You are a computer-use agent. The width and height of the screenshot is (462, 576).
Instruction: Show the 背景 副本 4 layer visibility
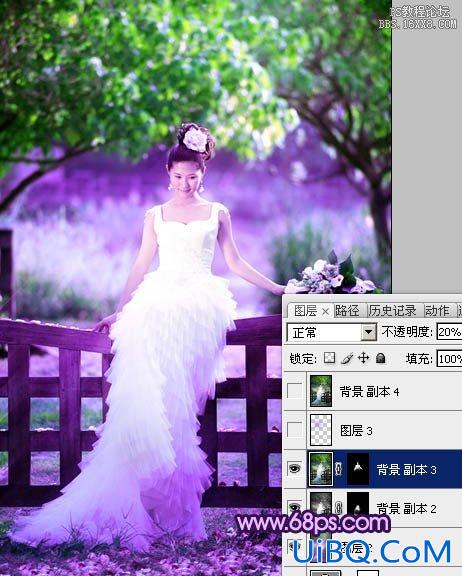(295, 391)
